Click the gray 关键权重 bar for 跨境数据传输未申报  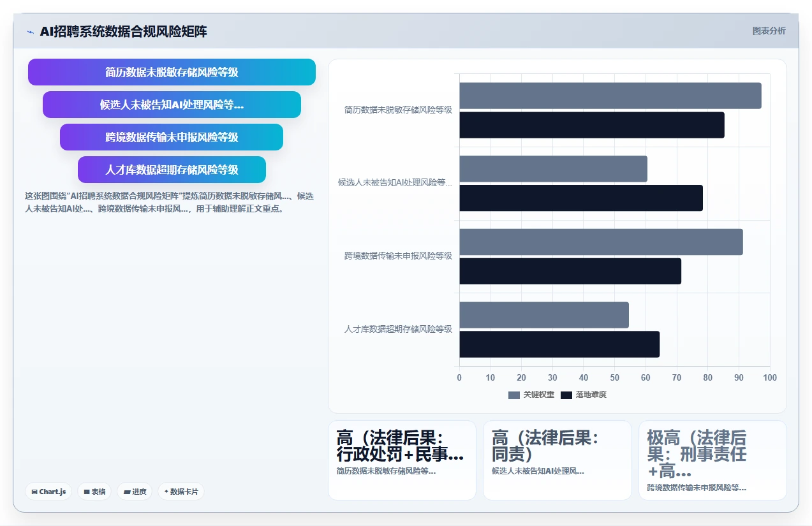[x=601, y=242]
